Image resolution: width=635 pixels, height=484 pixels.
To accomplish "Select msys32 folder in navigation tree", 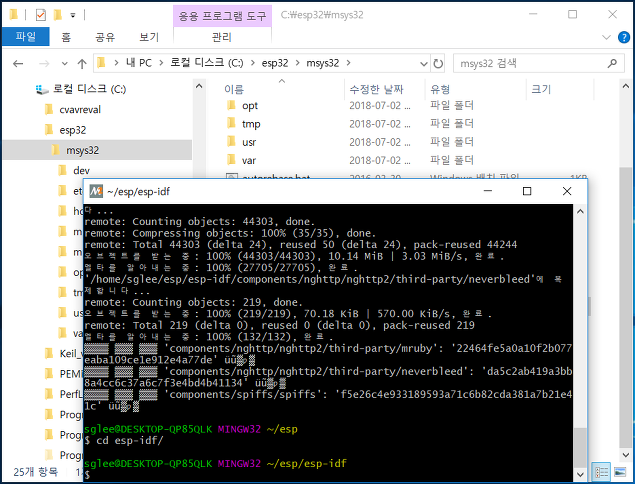I will tap(97, 150).
